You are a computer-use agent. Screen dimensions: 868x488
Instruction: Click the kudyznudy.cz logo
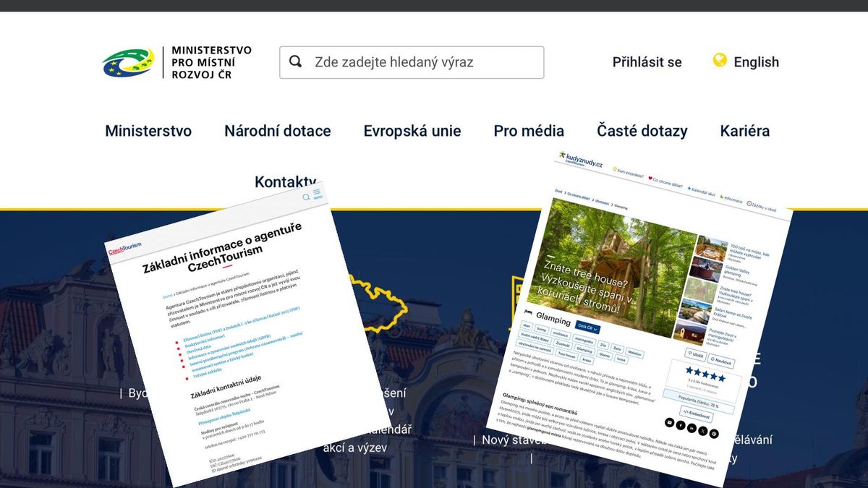(x=581, y=160)
